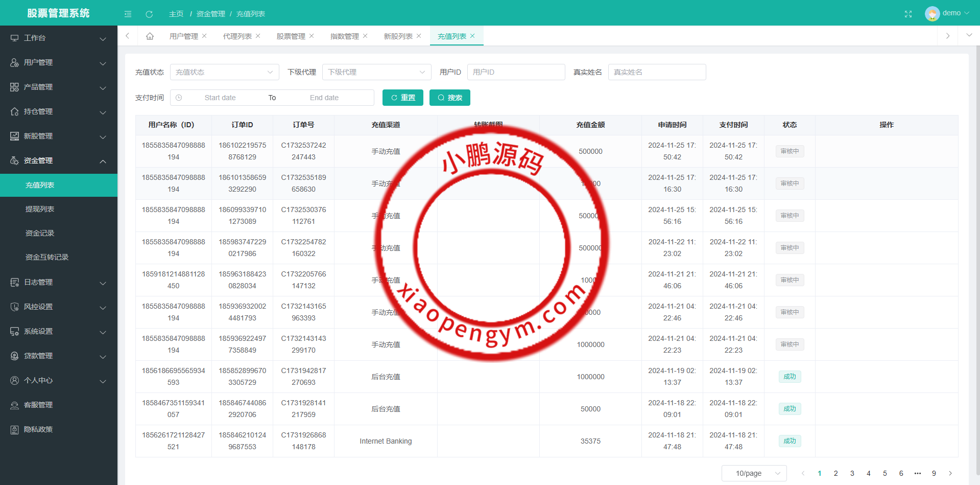Open the 充值状态 dropdown
This screenshot has height=485, width=980.
tap(224, 72)
